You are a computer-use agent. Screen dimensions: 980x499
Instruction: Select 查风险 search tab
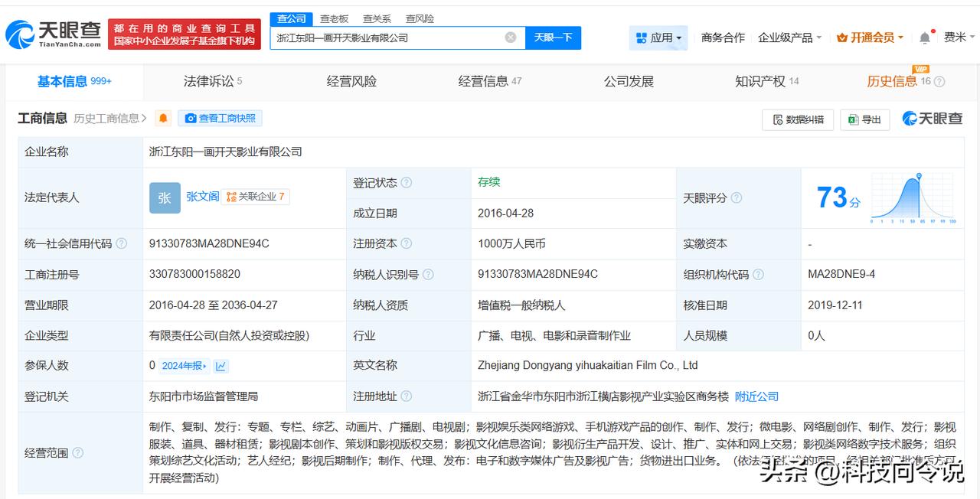pos(420,18)
